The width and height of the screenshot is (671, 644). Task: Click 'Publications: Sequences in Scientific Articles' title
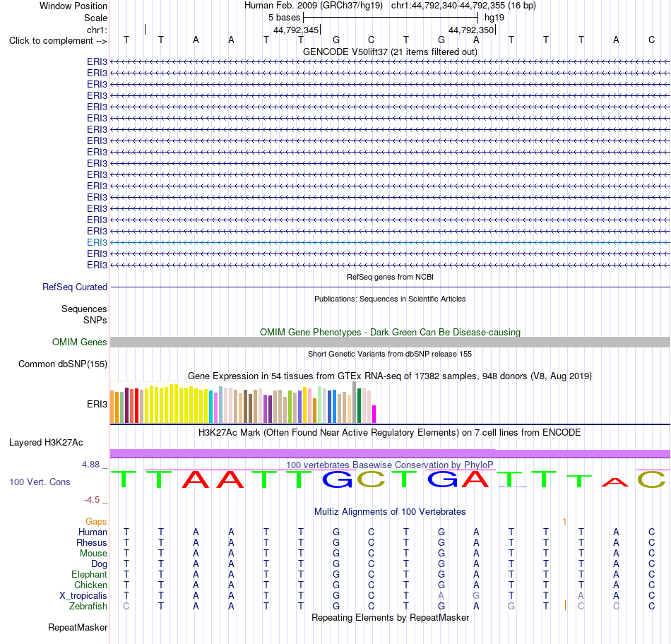[x=390, y=299]
